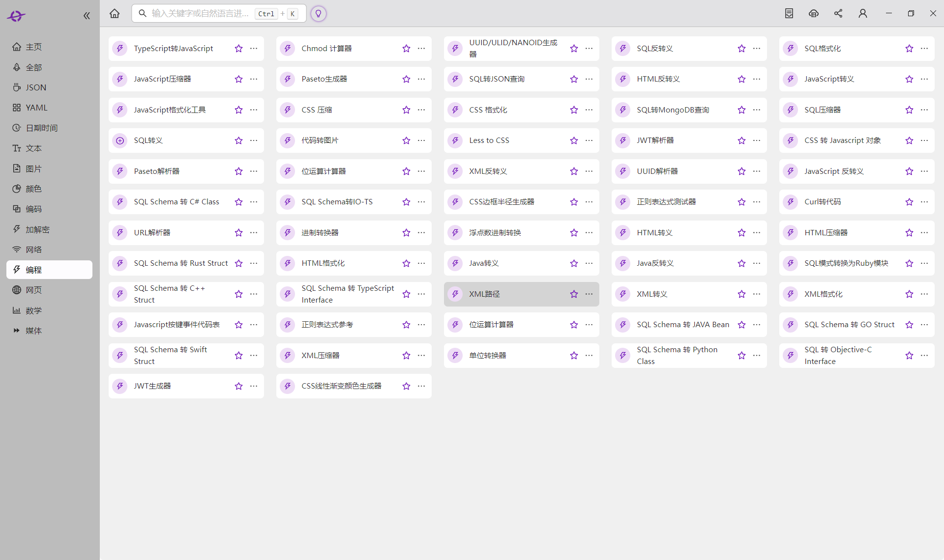Open the 图片 category
Screen dimensions: 944x560
click(x=49, y=168)
